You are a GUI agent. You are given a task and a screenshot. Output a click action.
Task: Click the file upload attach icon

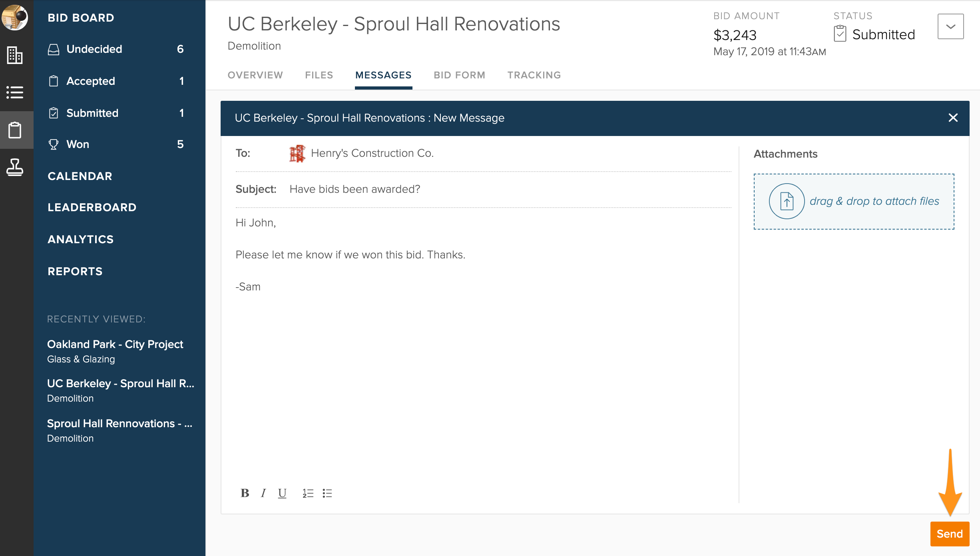(x=787, y=201)
